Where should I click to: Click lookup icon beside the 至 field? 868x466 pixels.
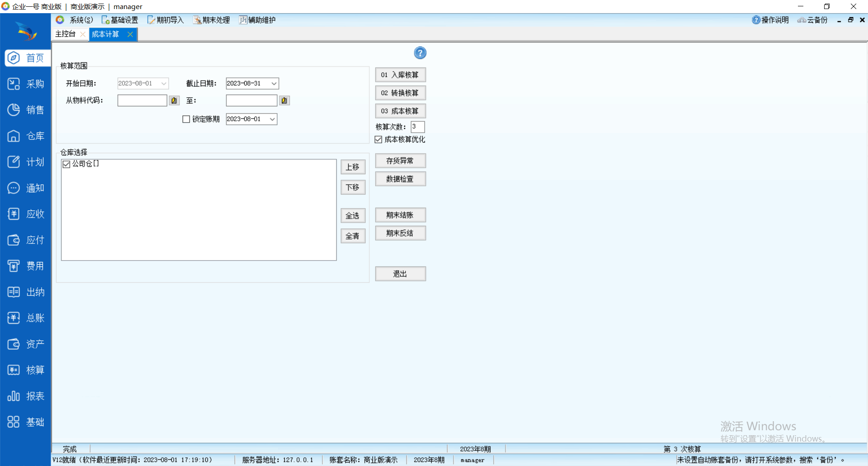click(284, 100)
